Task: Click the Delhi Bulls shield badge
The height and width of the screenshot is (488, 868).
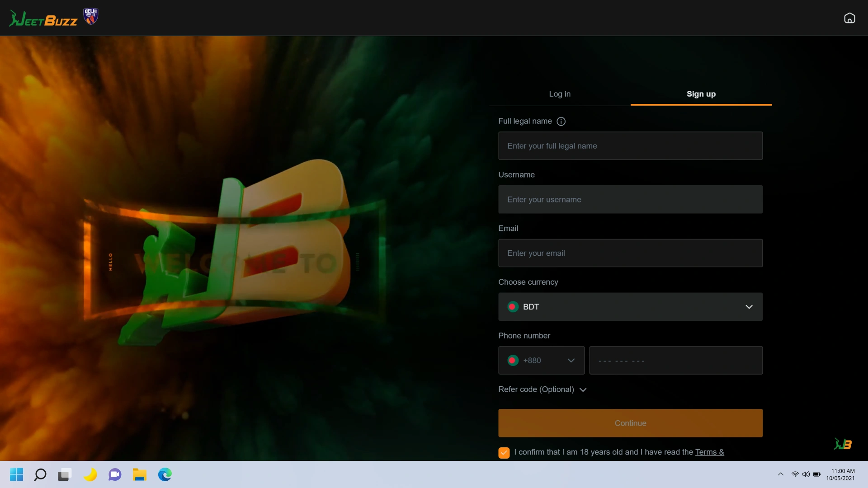Action: pos(91,16)
